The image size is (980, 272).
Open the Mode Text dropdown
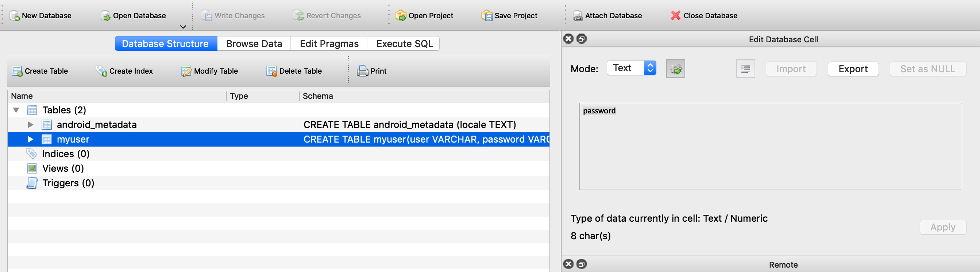tap(632, 68)
